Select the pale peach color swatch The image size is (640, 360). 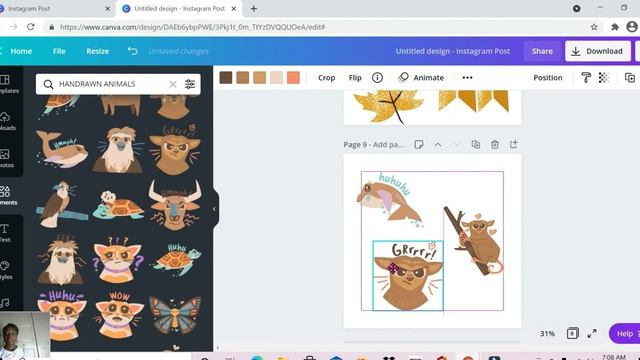click(x=276, y=78)
